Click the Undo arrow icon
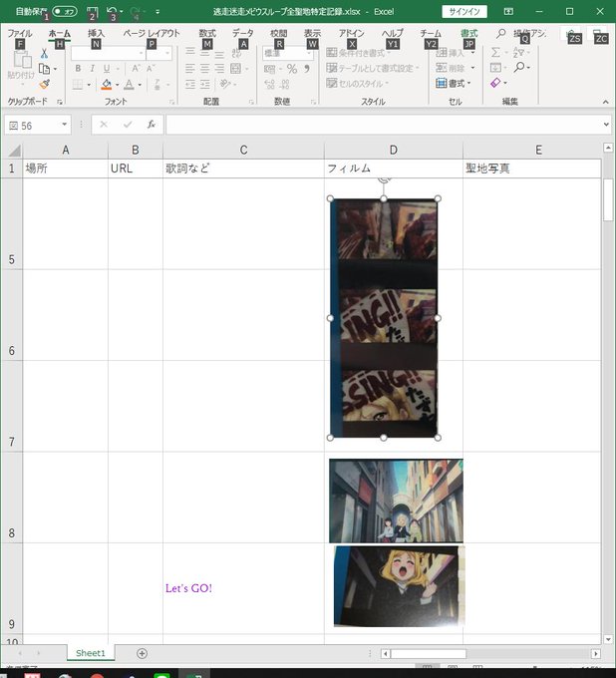The image size is (616, 678). pos(112,11)
